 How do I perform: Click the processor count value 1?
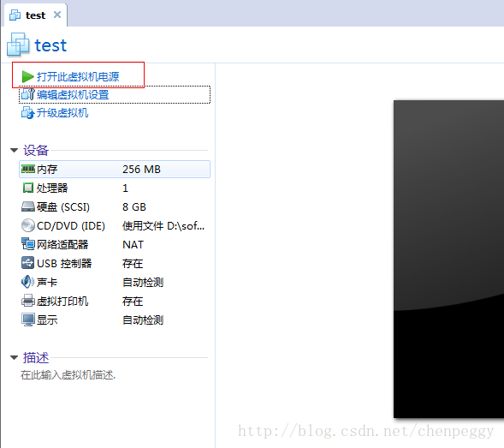(125, 188)
